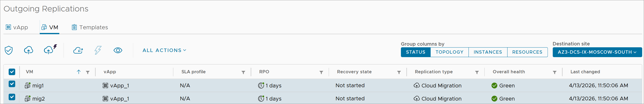Click the eye icon in toolbar
This screenshot has height=104, width=644.
click(118, 50)
